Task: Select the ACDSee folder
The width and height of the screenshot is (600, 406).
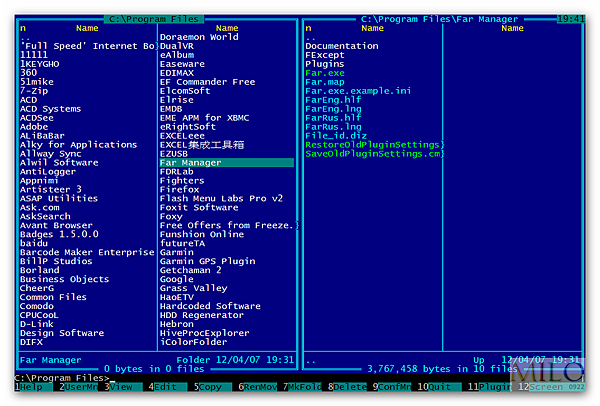Action: pos(37,118)
